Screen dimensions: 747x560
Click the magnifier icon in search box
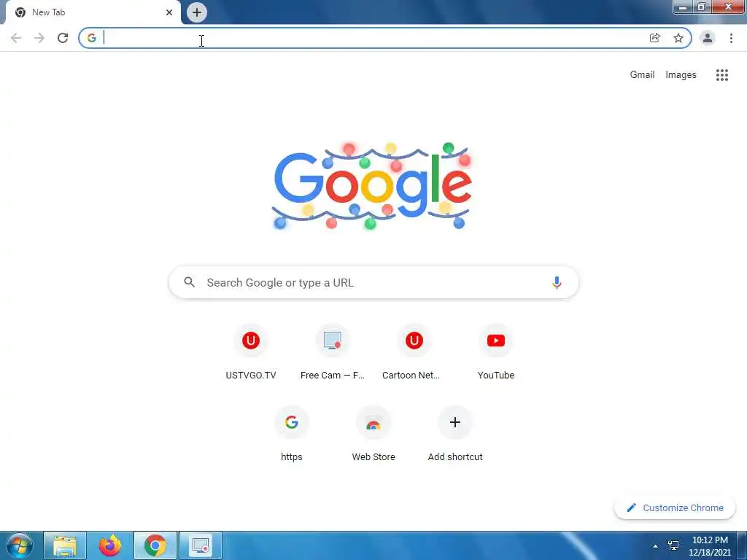[189, 282]
